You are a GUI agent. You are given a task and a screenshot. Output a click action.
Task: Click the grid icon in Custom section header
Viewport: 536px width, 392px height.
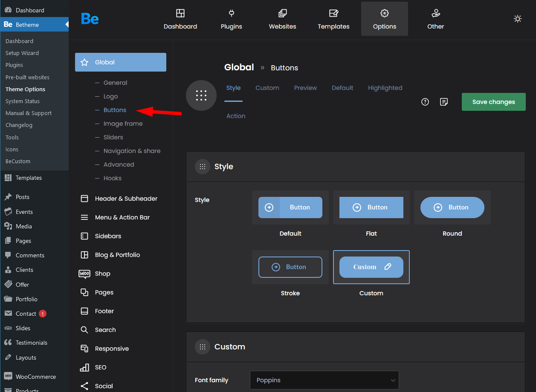point(203,347)
